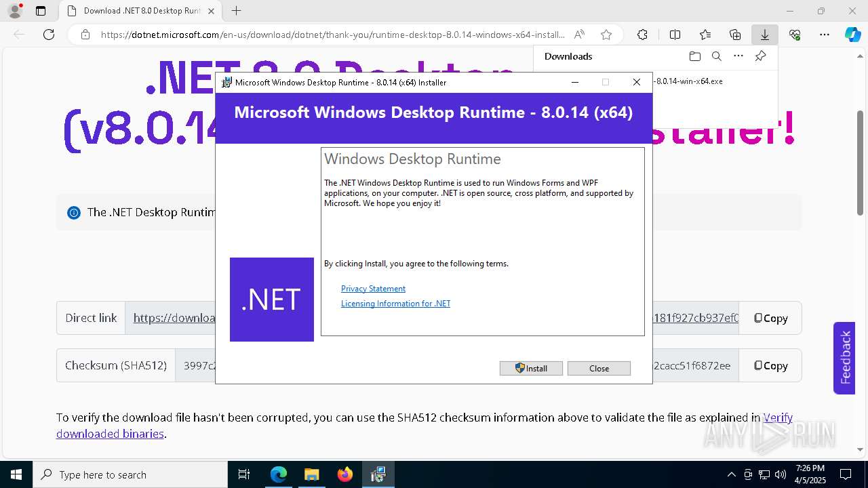Open the volume control tray icon
This screenshot has width=868, height=488.
click(781, 474)
